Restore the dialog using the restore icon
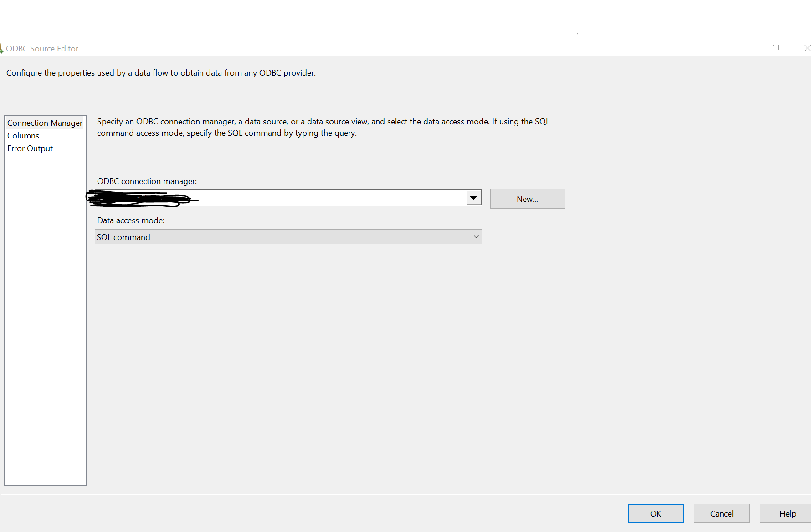This screenshot has height=532, width=811. (x=775, y=48)
